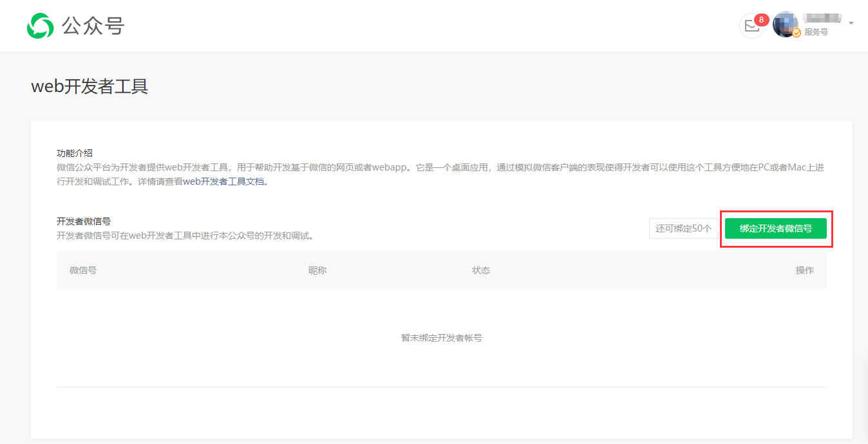The image size is (868, 444).
Task: Click the 功能介绍 section heading
Action: point(75,153)
